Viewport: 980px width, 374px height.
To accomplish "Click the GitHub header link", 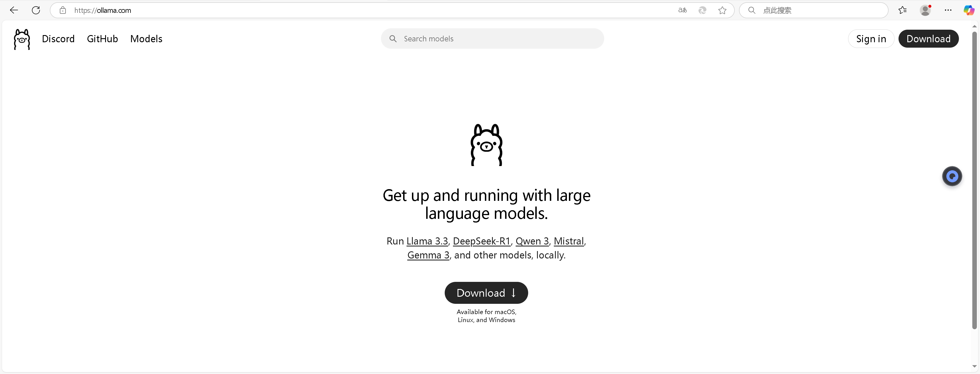I will (102, 39).
